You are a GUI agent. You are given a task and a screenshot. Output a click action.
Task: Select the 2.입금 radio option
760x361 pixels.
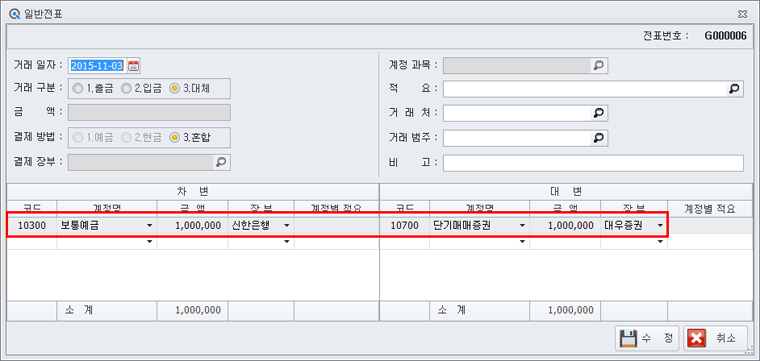pyautogui.click(x=141, y=89)
